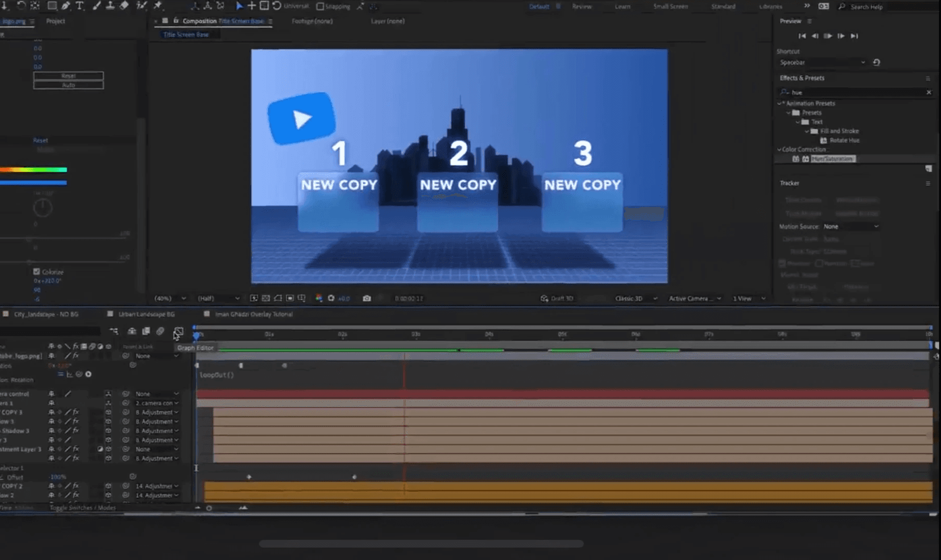The height and width of the screenshot is (560, 941).
Task: Collapse the Color Correction category
Action: (779, 150)
